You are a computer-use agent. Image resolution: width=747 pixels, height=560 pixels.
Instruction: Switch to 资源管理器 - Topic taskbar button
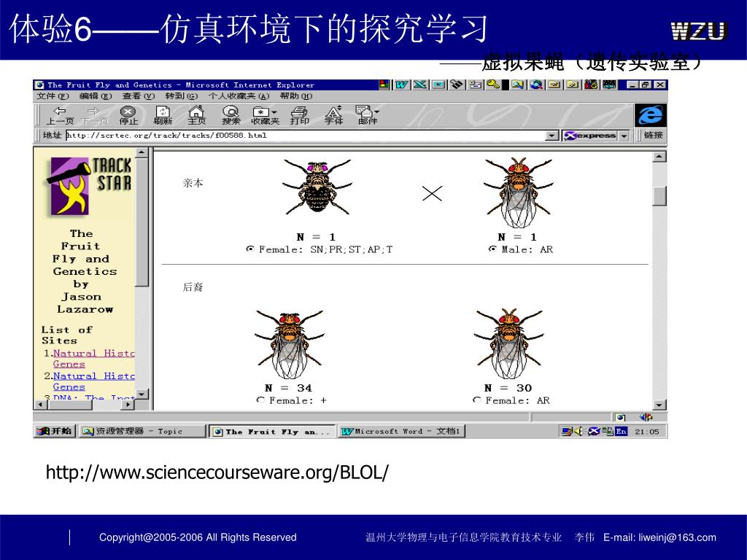pos(142,431)
